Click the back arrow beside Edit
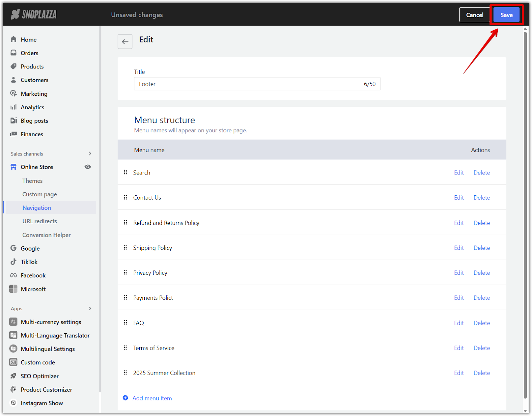Screen dimensions: 532x416 coord(125,42)
